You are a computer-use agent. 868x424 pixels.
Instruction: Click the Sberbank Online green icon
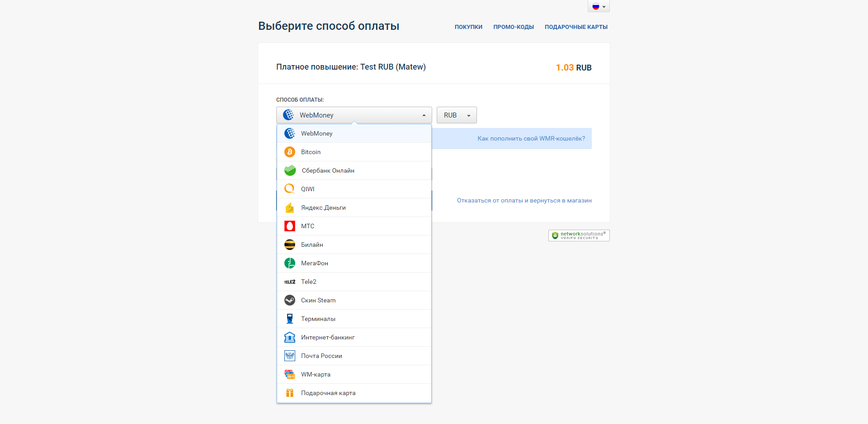pyautogui.click(x=290, y=170)
